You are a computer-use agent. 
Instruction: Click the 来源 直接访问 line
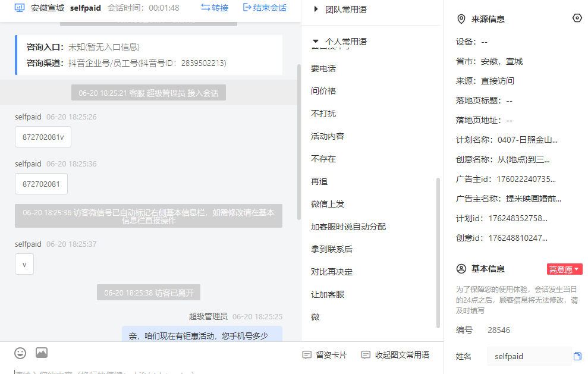(x=485, y=81)
